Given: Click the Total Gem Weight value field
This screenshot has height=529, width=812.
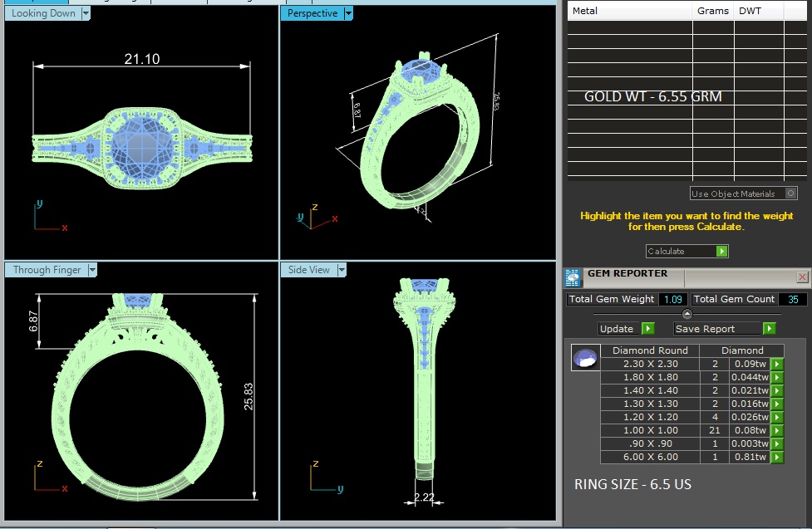Looking at the screenshot, I should pos(672,299).
